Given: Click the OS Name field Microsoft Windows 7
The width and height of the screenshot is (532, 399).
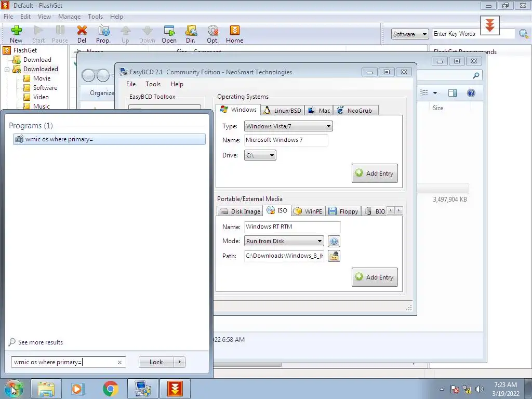Looking at the screenshot, I should 286,140.
